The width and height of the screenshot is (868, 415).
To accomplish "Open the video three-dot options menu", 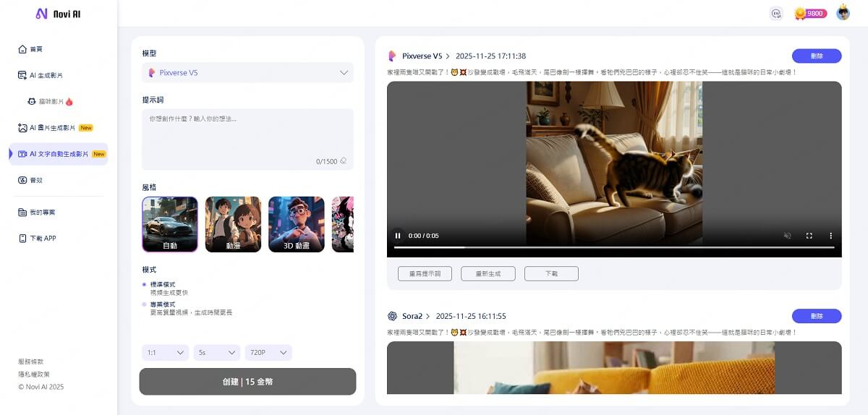I will click(x=830, y=236).
